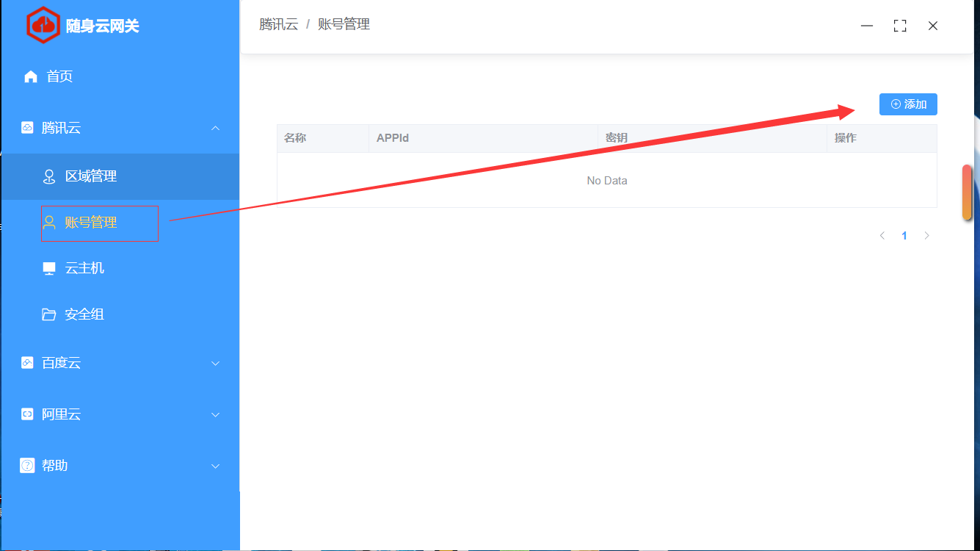Open 区域管理 under 腾讯云
The width and height of the screenshot is (980, 551).
(x=120, y=176)
